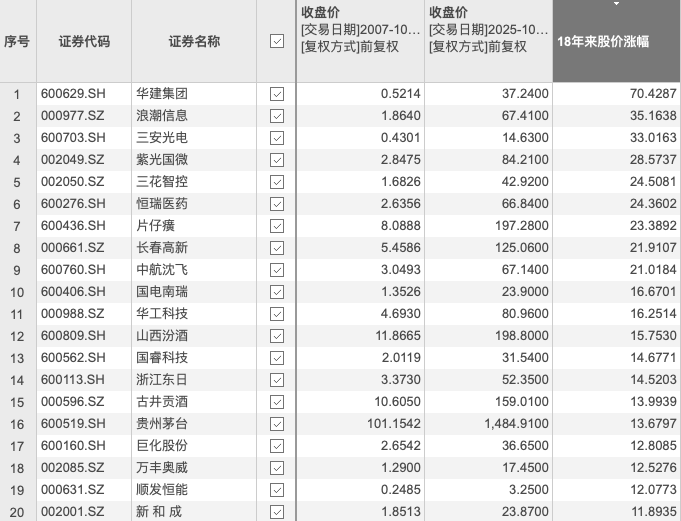
Task: Select stock code 002001.SZ
Action: [x=73, y=512]
